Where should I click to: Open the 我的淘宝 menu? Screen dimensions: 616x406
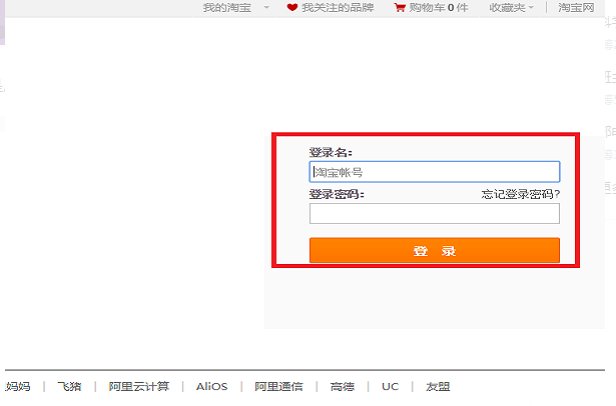[227, 7]
